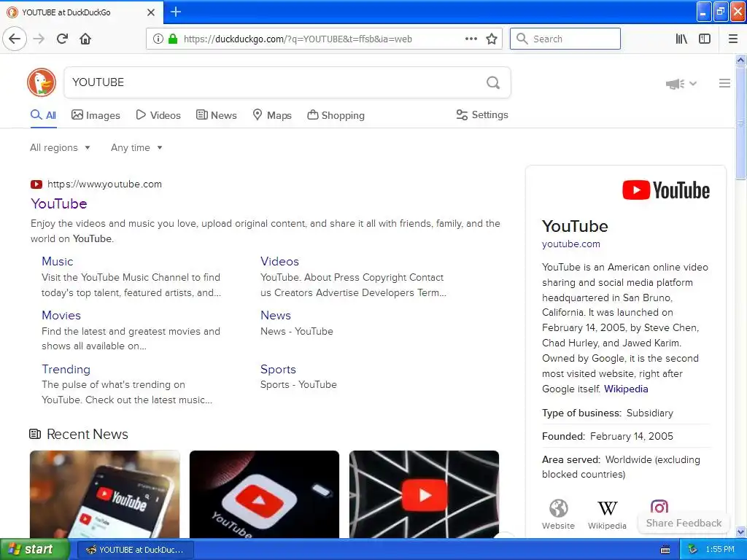
Task: Open the YouTube result title link
Action: 59,204
